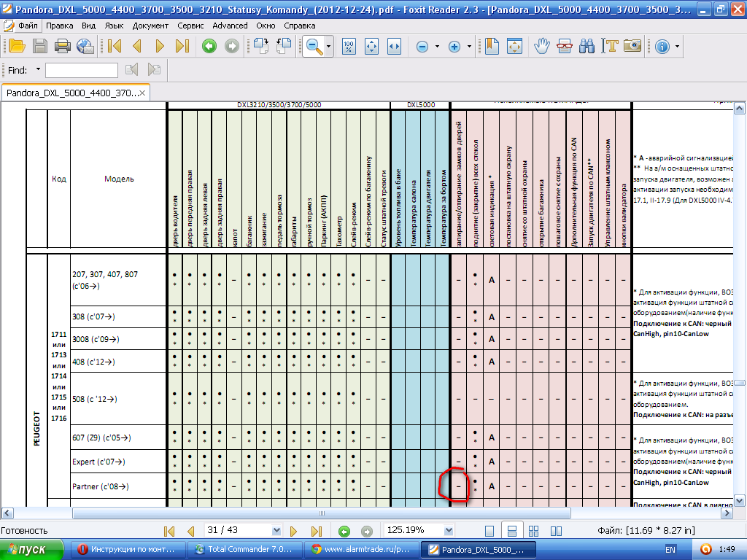Viewport: 747px width, 560px height.
Task: Open a file with the folder icon
Action: click(17, 46)
